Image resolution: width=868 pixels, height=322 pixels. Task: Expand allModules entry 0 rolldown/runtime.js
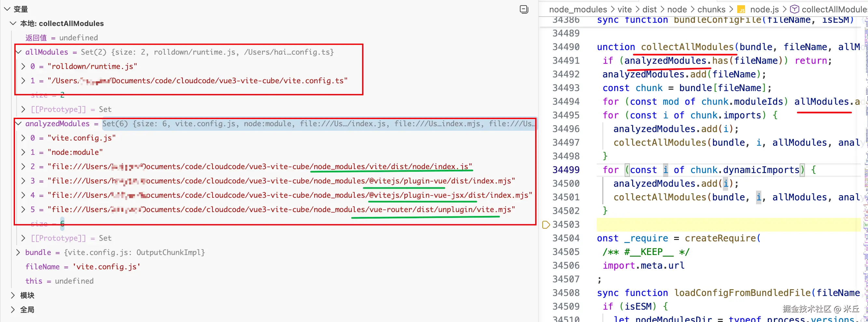pyautogui.click(x=23, y=66)
